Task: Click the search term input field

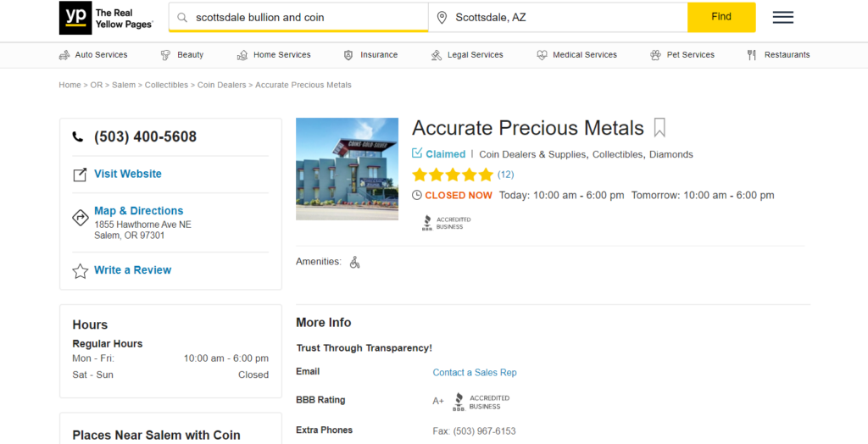Action: (x=305, y=17)
